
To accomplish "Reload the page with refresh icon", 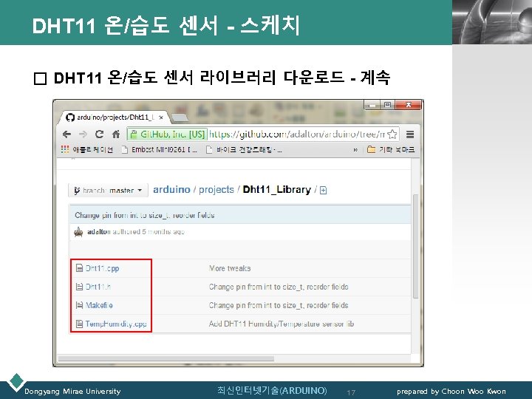I will (99, 134).
